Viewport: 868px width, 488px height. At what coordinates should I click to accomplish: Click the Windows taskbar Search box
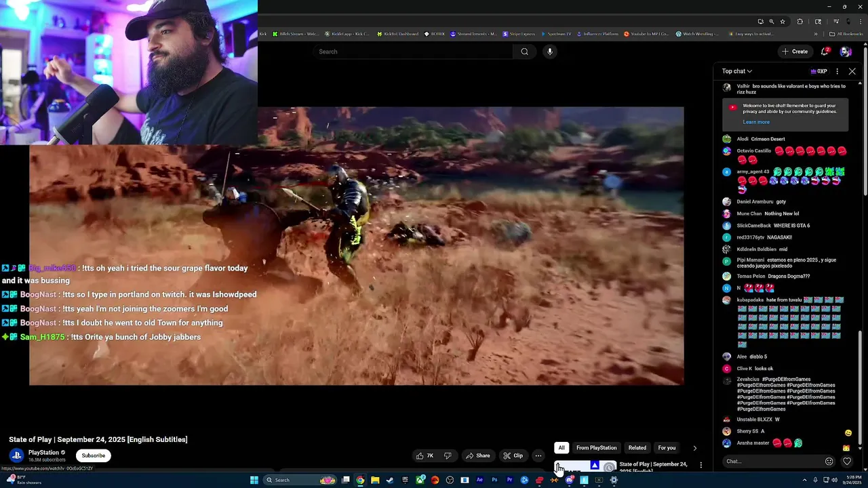[x=300, y=480]
